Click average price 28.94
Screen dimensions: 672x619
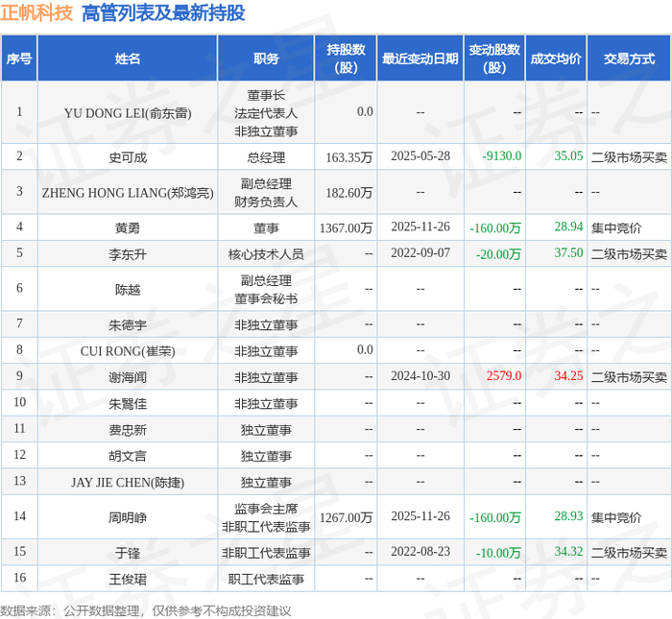(568, 226)
